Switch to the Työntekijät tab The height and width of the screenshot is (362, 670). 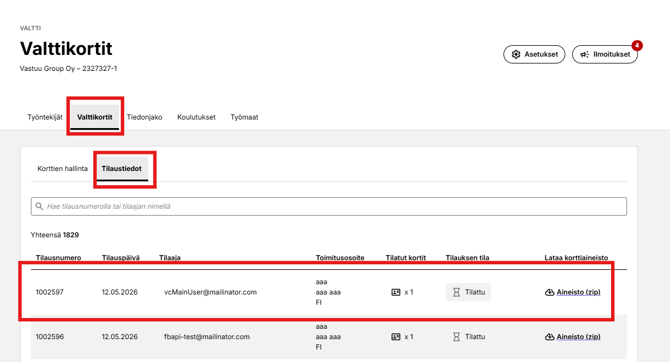(45, 117)
